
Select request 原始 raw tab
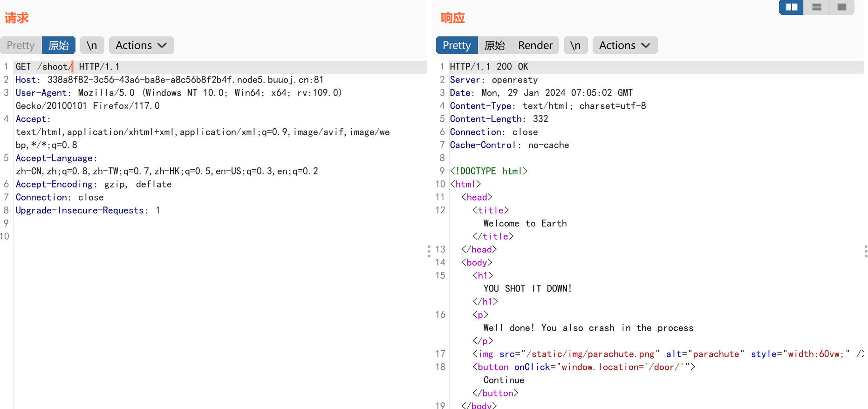click(x=59, y=45)
